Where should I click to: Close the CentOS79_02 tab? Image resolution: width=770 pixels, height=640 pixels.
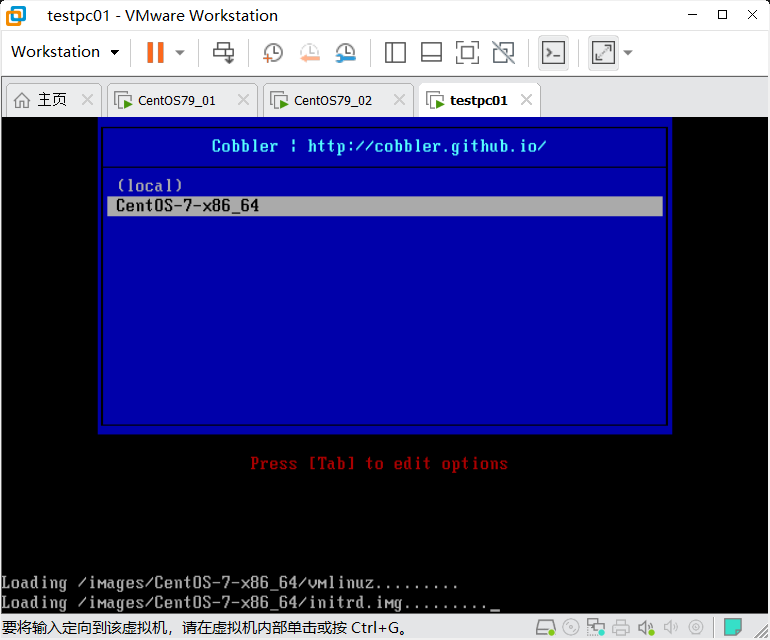coord(399,100)
